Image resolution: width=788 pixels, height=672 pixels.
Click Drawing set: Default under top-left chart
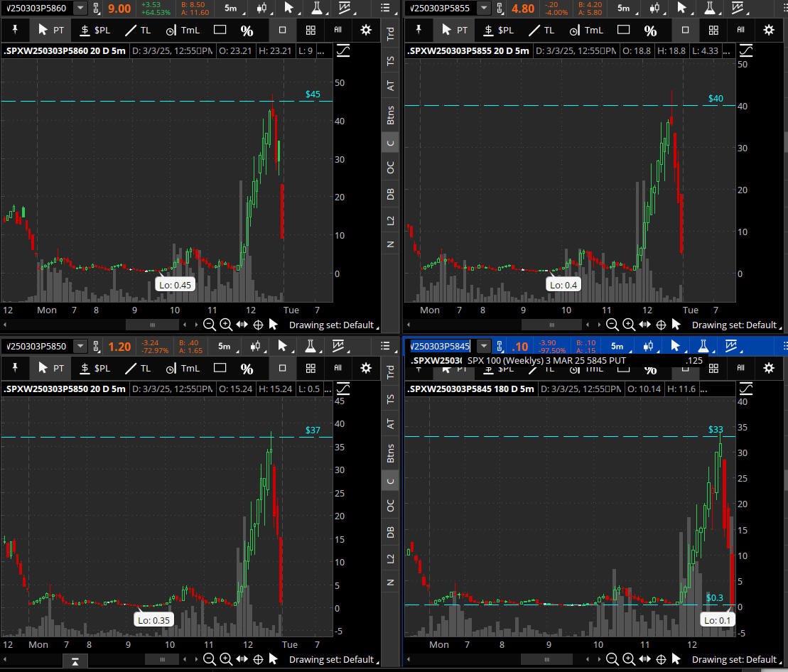click(332, 325)
